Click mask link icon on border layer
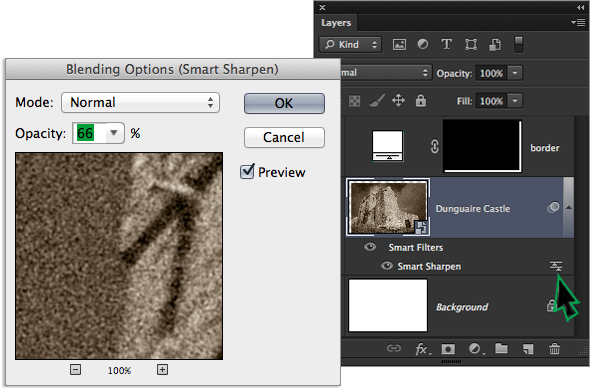590x388 pixels. [435, 146]
